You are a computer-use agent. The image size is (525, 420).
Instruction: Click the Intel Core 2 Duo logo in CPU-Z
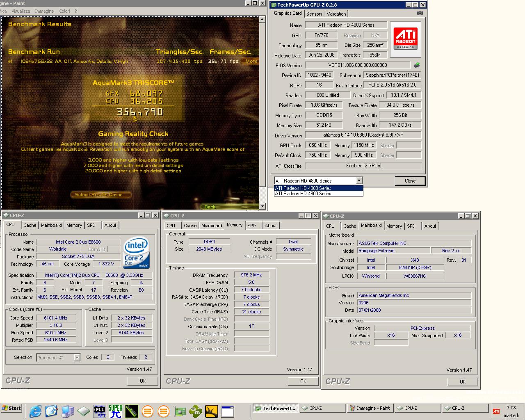point(136,252)
